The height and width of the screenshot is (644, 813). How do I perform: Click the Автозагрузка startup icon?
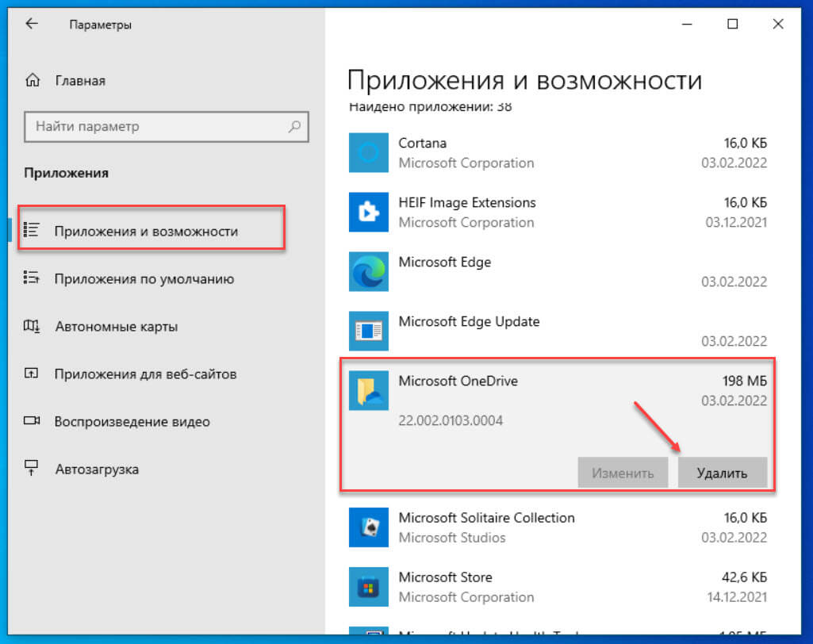pyautogui.click(x=32, y=468)
